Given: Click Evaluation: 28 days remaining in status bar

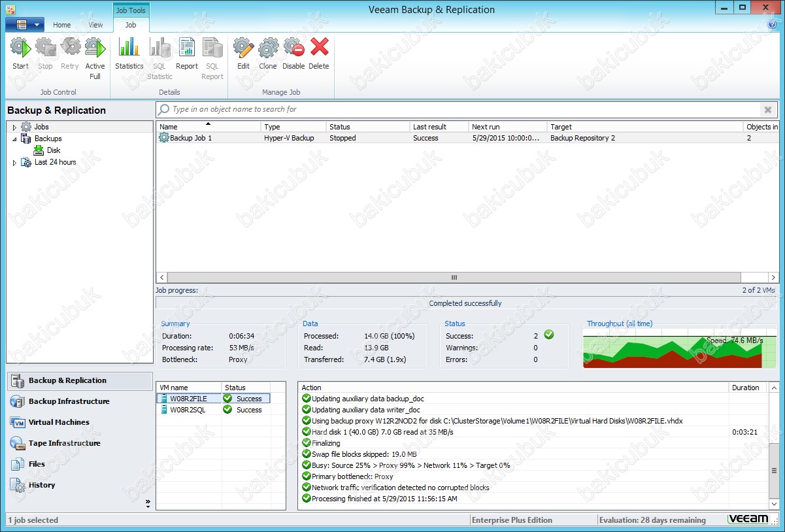Looking at the screenshot, I should 654,520.
